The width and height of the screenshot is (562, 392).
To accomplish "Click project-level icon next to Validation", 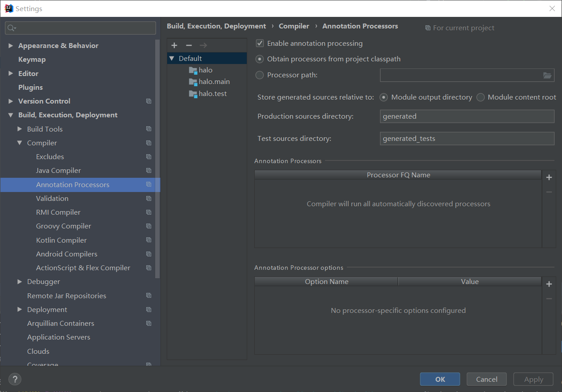I will pos(149,199).
